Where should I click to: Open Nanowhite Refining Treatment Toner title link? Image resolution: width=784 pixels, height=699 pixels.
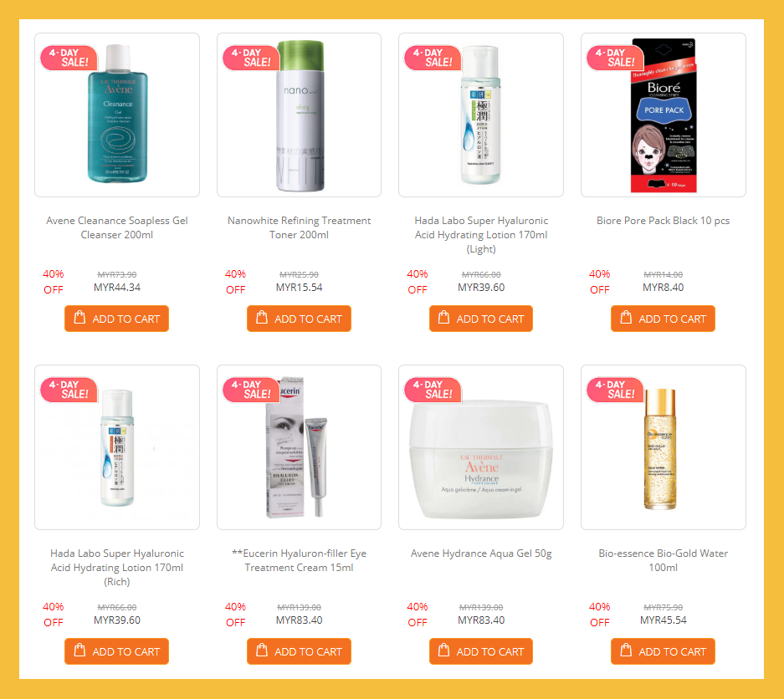pyautogui.click(x=299, y=227)
